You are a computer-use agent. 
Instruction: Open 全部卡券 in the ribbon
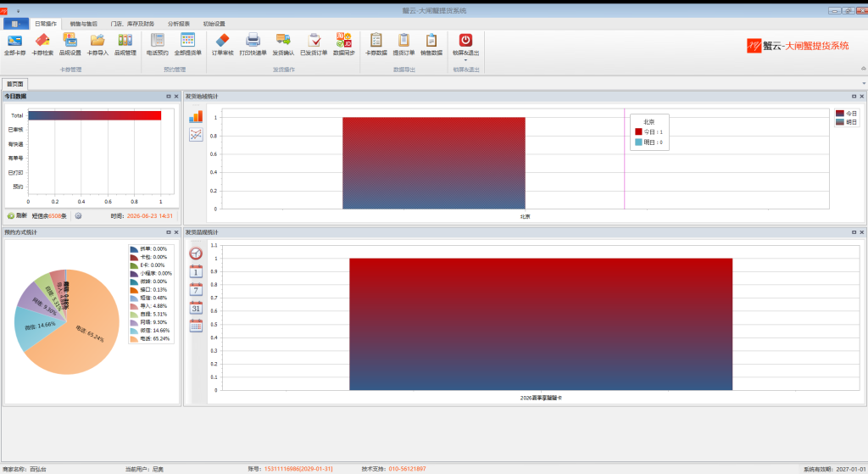coord(14,44)
